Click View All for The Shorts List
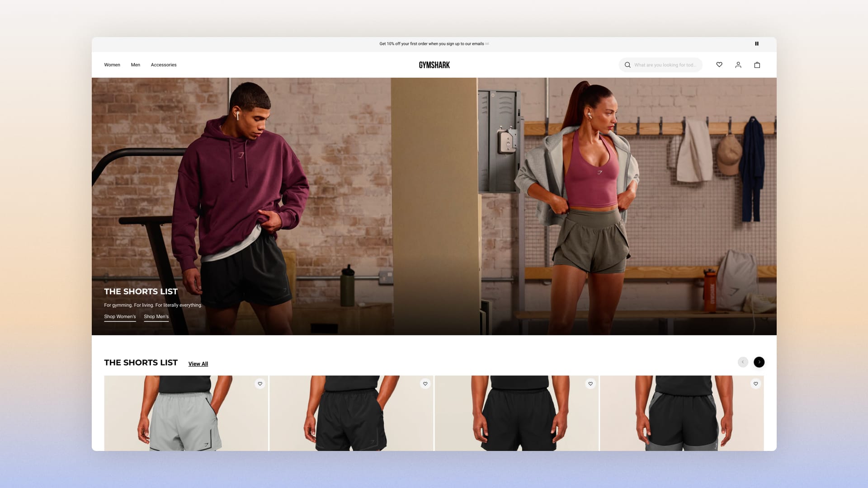 [x=198, y=364]
